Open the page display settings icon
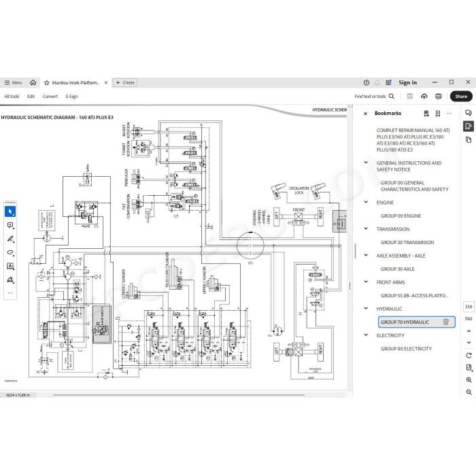Viewport: 476px width, 476px height. (469, 368)
